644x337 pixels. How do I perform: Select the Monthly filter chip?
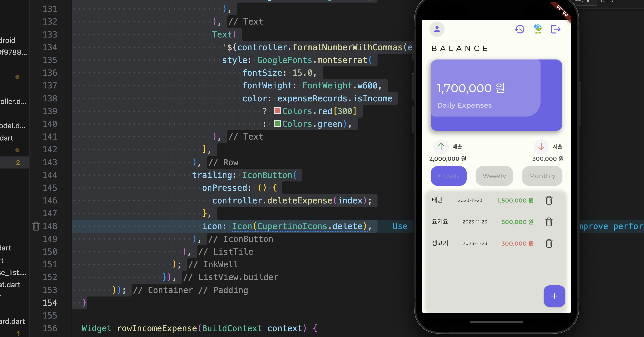pyautogui.click(x=542, y=176)
